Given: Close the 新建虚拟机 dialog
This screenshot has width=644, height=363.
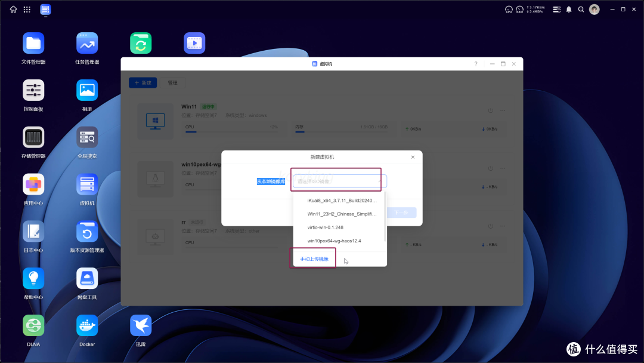Looking at the screenshot, I should pyautogui.click(x=413, y=157).
